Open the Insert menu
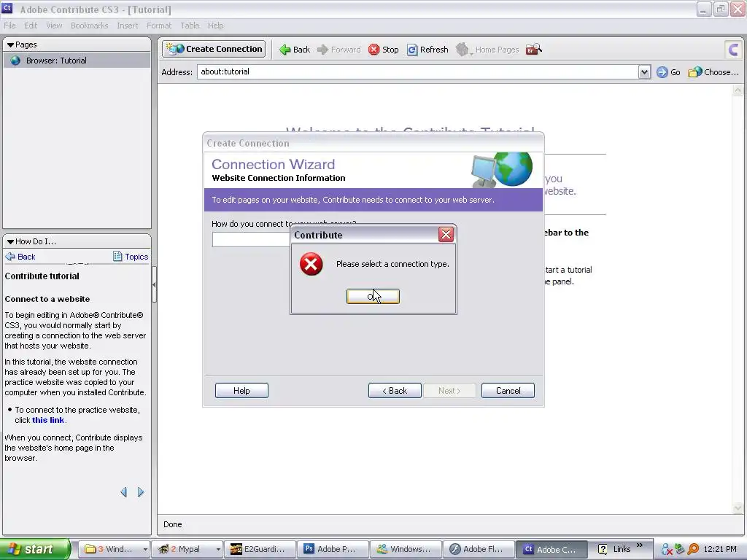 click(x=127, y=26)
